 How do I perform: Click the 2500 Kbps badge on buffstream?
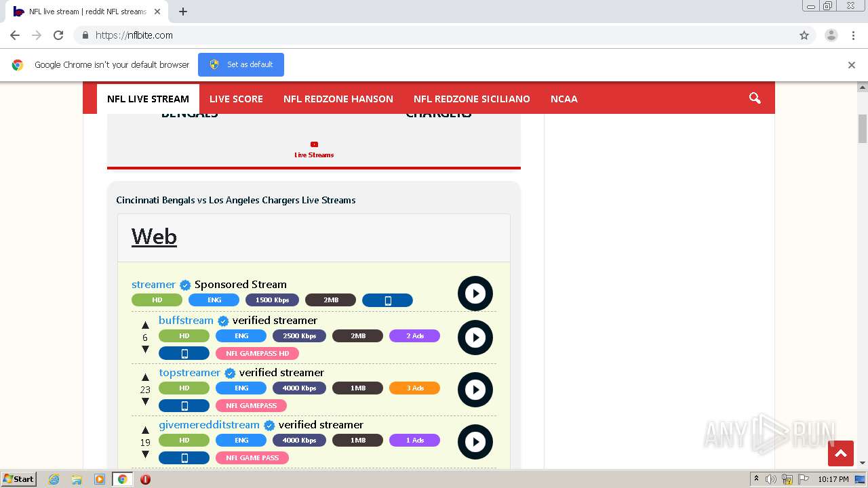click(x=299, y=336)
